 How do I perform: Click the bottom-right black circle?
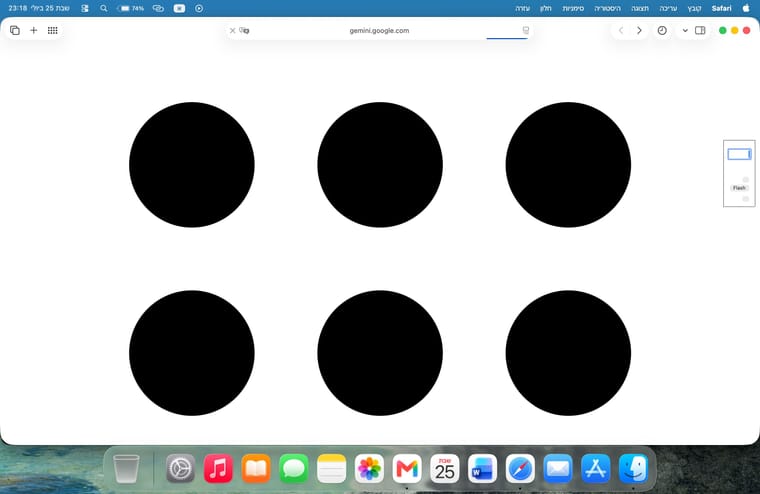[x=568, y=353]
